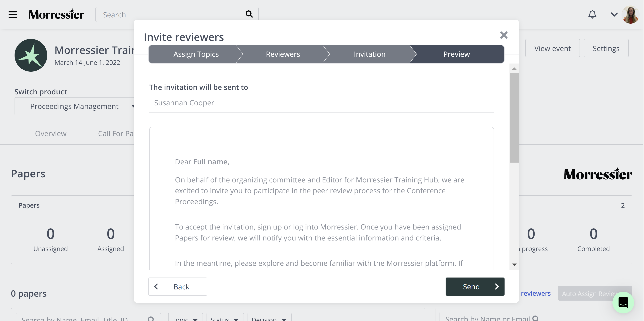Switch to the Overview tab
This screenshot has height=321, width=644.
click(51, 133)
